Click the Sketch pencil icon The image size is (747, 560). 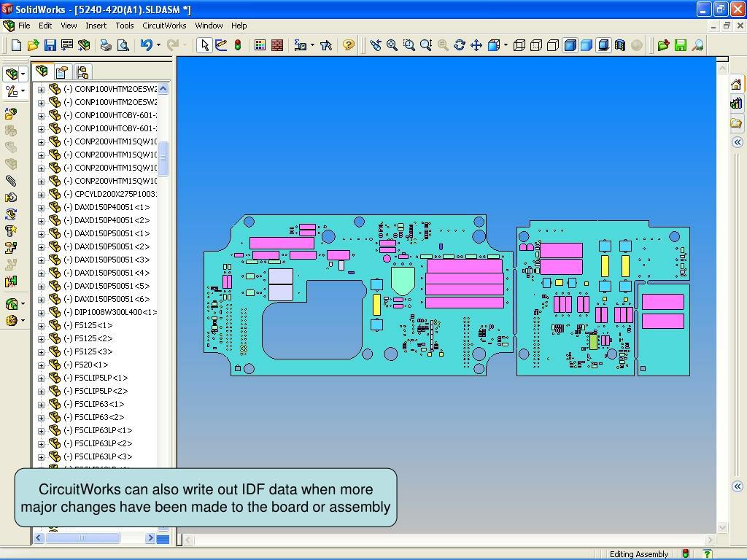point(221,45)
